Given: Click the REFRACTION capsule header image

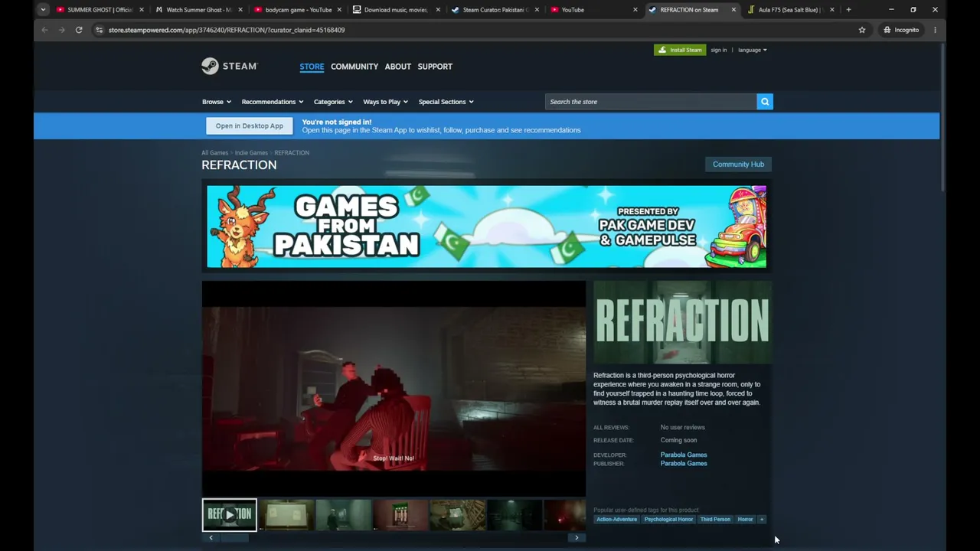Looking at the screenshot, I should click(x=683, y=322).
